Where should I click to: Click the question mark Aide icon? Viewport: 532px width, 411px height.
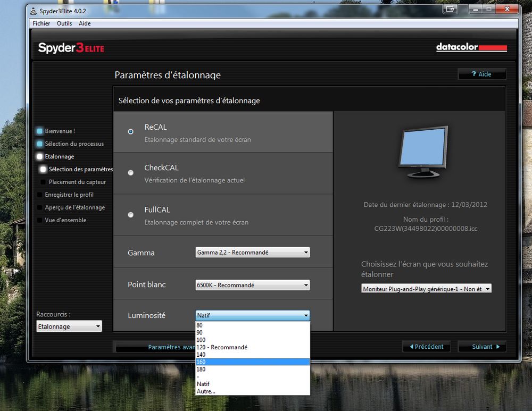click(x=473, y=74)
